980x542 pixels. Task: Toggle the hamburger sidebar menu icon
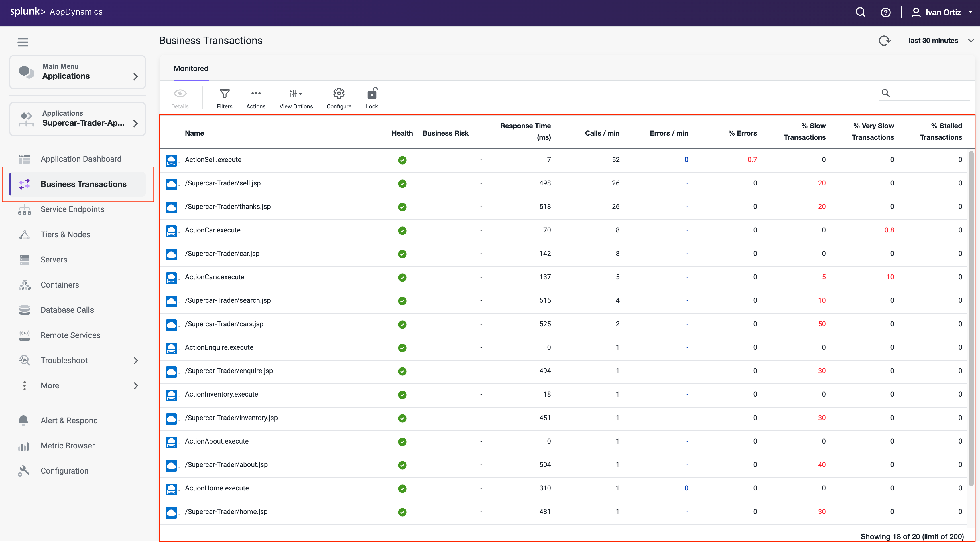point(23,42)
